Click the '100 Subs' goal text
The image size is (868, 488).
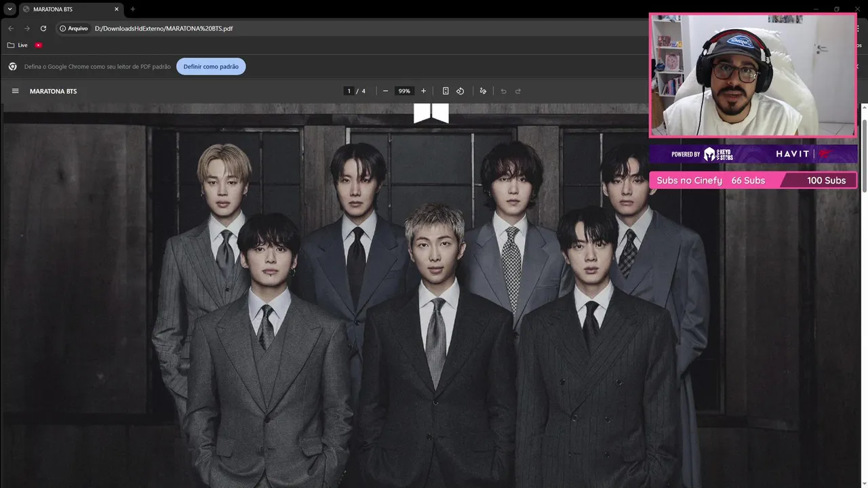click(x=826, y=180)
